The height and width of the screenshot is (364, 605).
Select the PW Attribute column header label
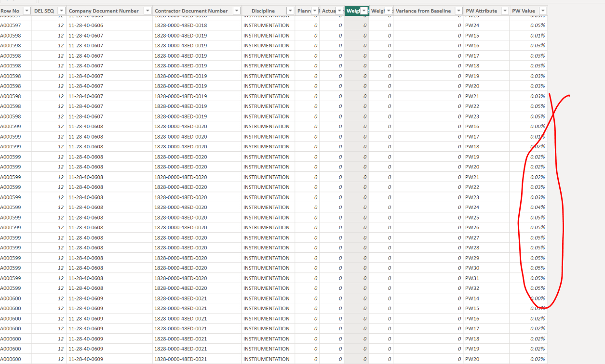click(481, 11)
